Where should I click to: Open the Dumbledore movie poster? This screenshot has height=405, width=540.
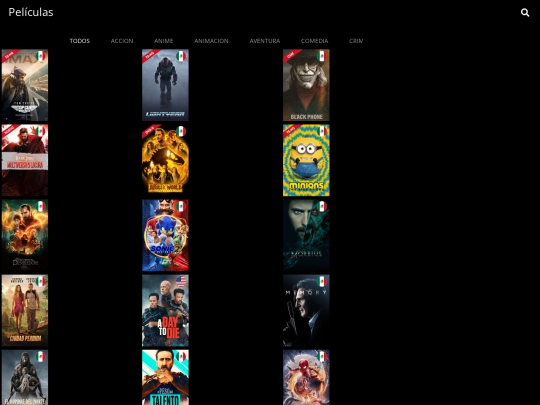25,235
